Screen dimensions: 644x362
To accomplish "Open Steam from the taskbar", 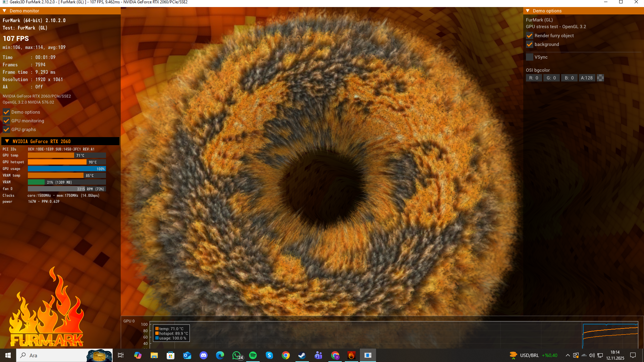I will pyautogui.click(x=302, y=355).
